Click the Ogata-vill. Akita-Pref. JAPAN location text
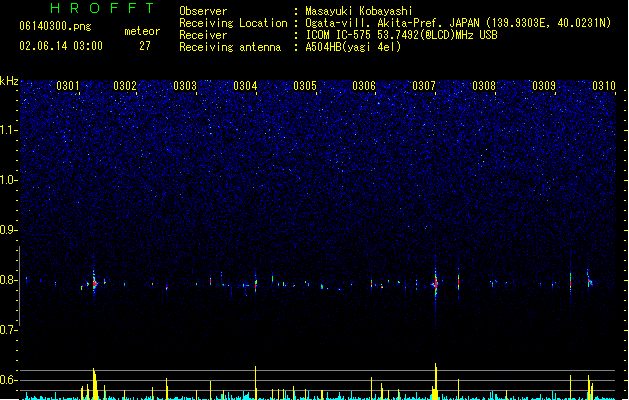This screenshot has height=400, width=629. (x=458, y=23)
